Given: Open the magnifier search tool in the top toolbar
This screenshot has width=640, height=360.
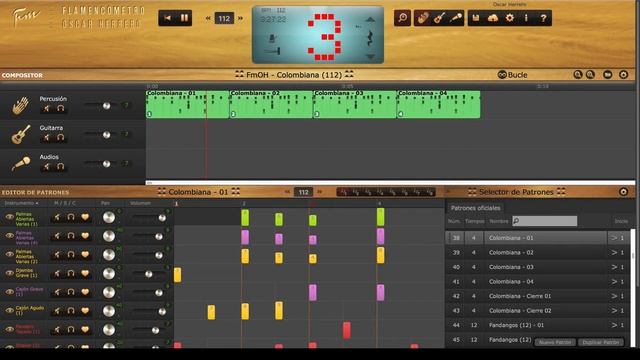Looking at the screenshot, I should pyautogui.click(x=402, y=18).
